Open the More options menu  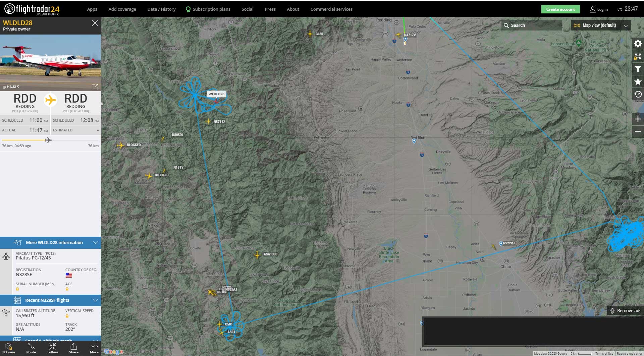tap(94, 348)
